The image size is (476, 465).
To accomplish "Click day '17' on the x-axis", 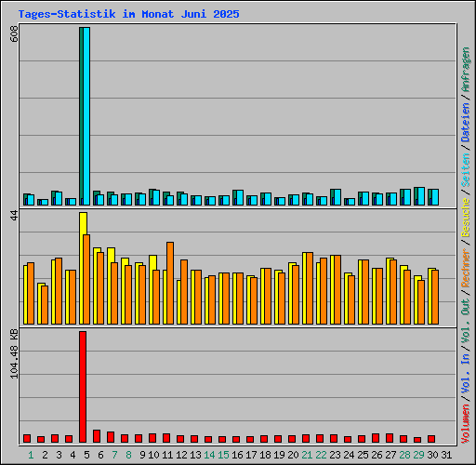I will coord(251,455).
